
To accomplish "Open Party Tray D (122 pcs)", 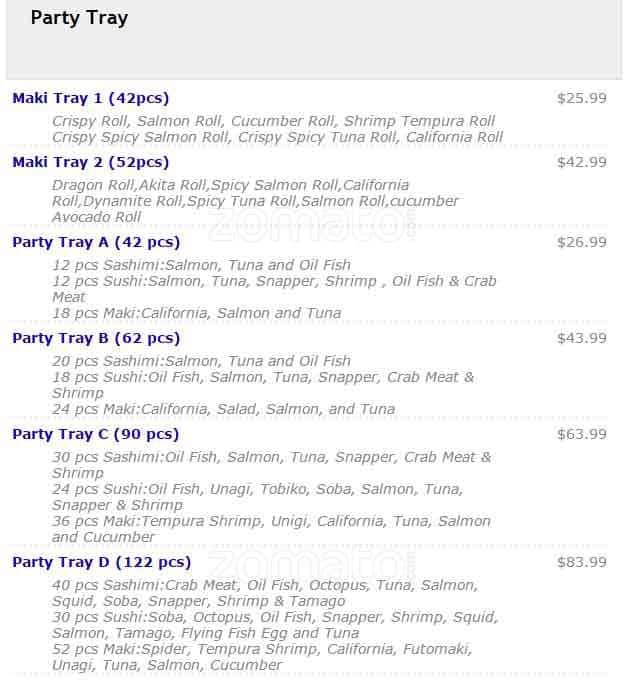I will click(x=101, y=562).
